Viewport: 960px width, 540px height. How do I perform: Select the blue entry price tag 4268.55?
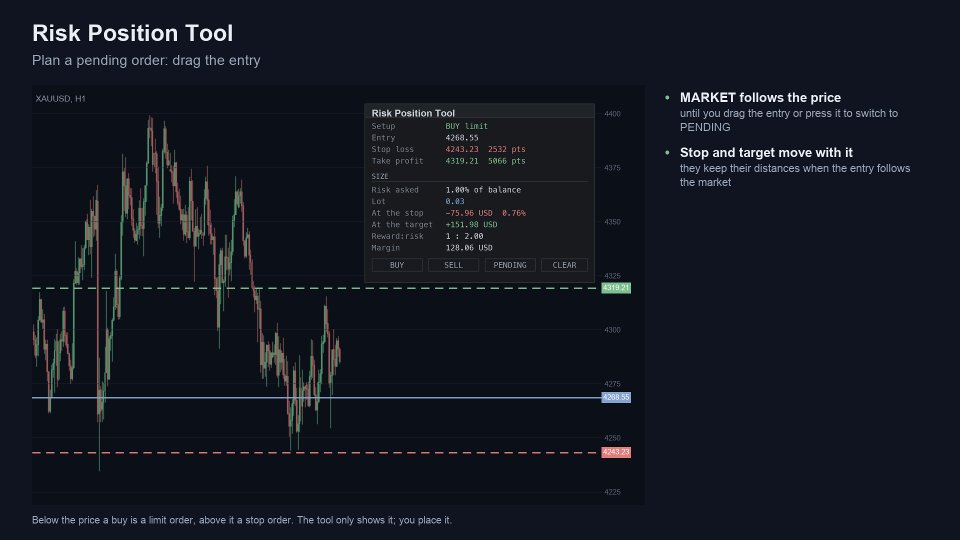click(616, 397)
